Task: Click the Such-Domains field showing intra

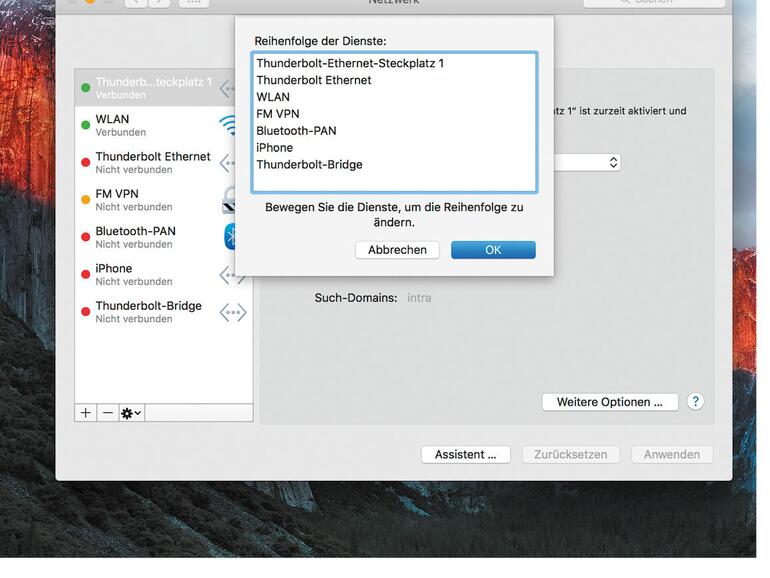Action: pos(419,298)
